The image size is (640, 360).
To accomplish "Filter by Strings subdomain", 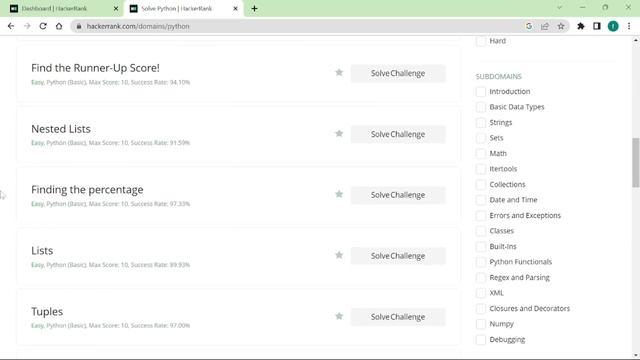I will click(x=481, y=122).
